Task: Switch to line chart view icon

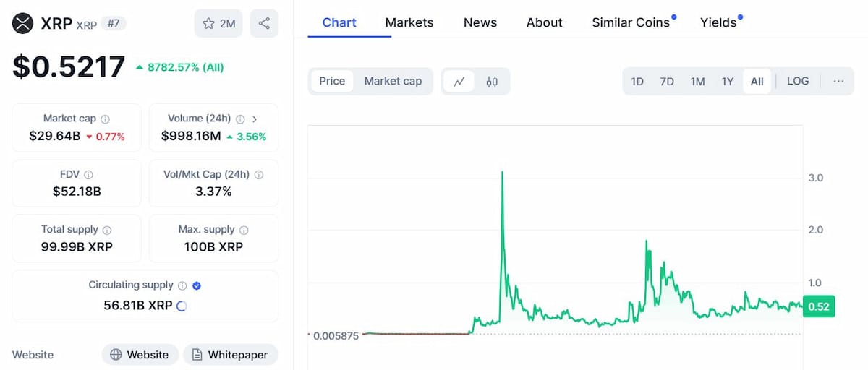Action: tap(459, 82)
